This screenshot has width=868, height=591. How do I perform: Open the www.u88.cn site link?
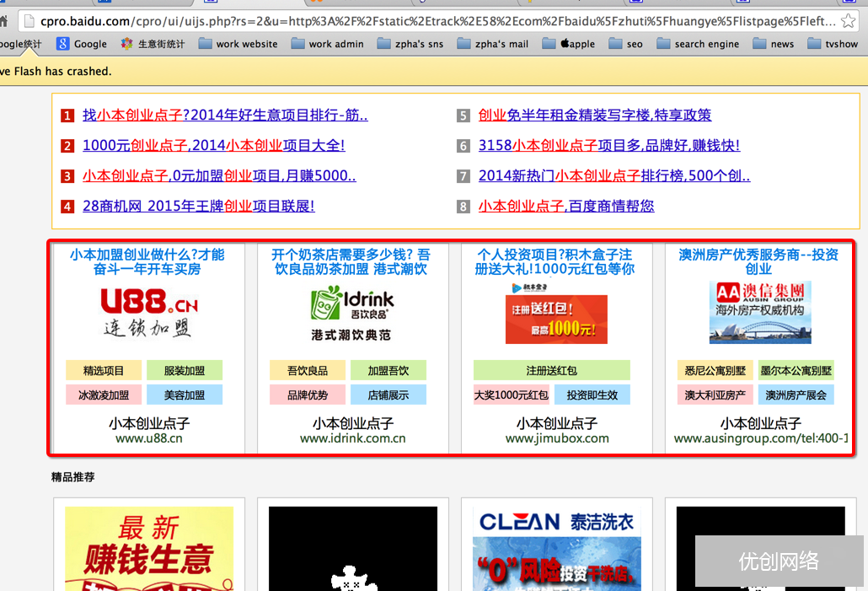(149, 438)
